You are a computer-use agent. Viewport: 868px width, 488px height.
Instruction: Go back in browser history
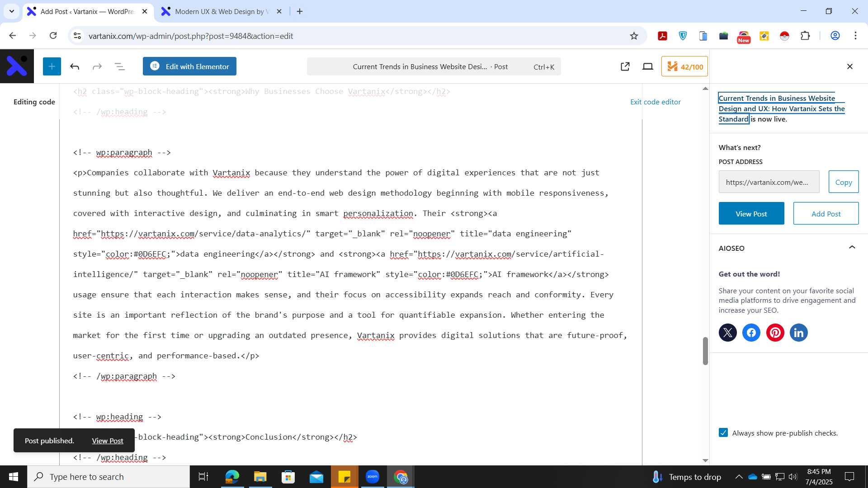[x=12, y=36]
